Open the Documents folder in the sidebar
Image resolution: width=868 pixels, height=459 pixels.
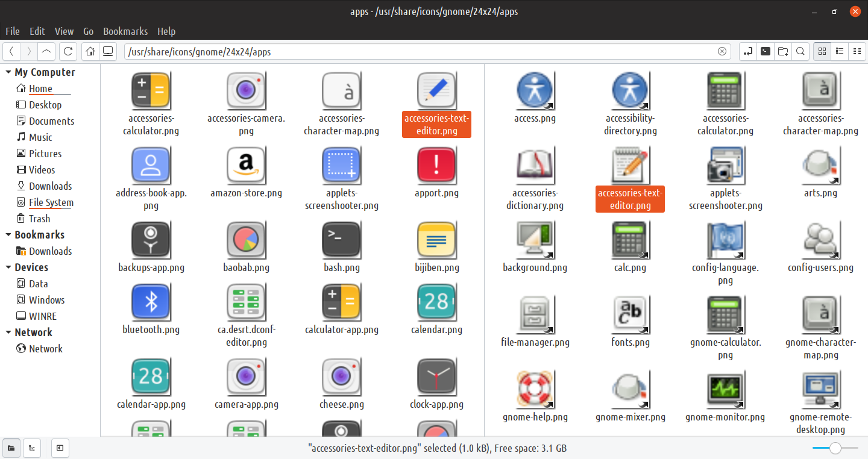(52, 120)
